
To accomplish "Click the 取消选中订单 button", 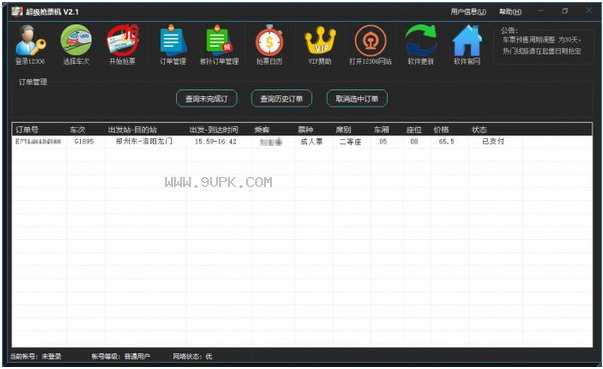I will point(357,98).
